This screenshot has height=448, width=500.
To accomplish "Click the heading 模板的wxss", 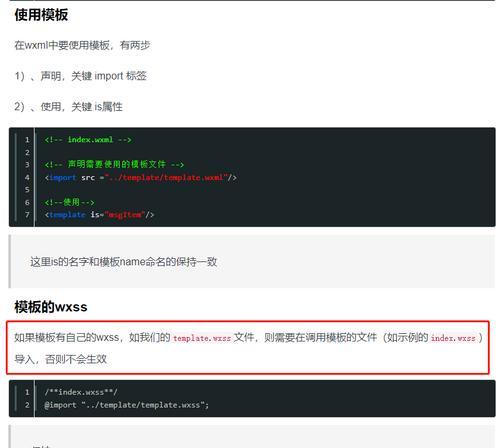I will click(51, 307).
